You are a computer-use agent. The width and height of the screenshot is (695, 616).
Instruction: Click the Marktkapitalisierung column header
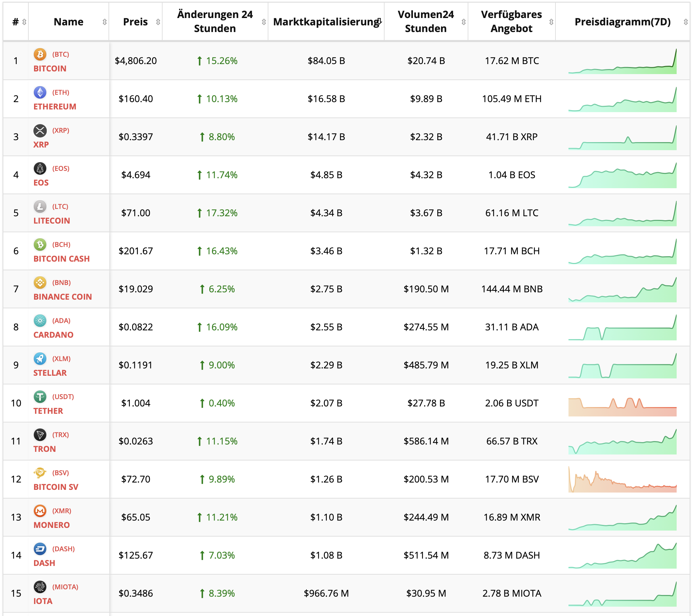(326, 22)
